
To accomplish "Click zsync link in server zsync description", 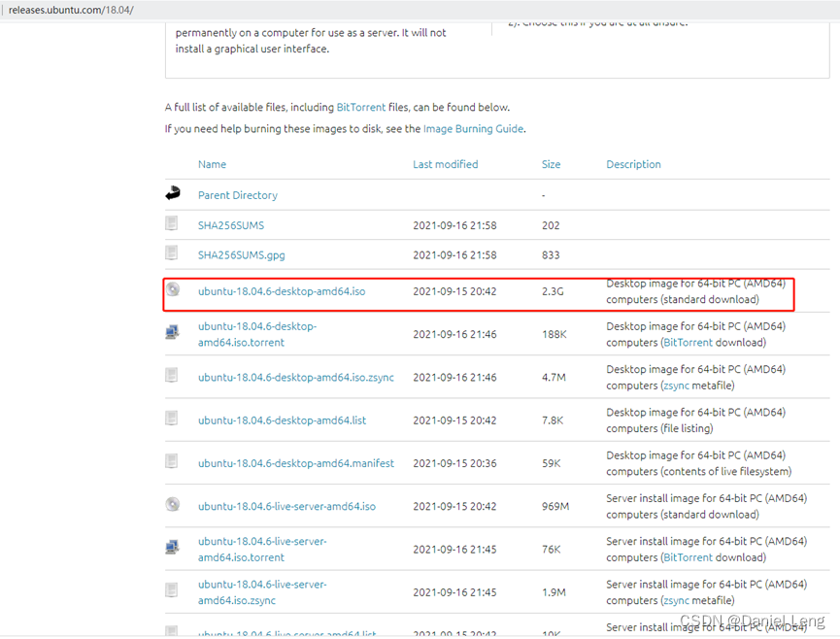I will [677, 600].
